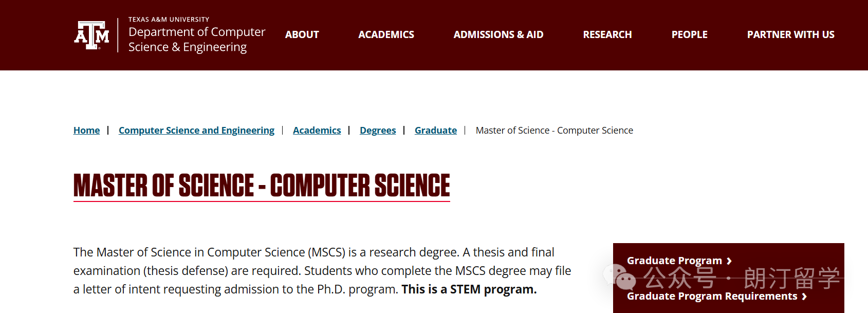Follow the Computer Science and Engineering breadcrumb

[x=196, y=131]
